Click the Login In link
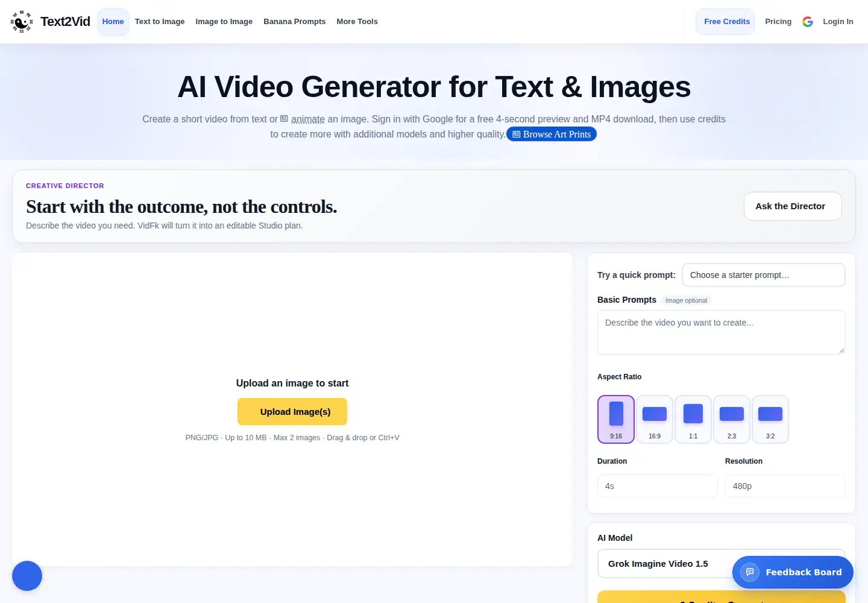The height and width of the screenshot is (603, 868). point(838,22)
